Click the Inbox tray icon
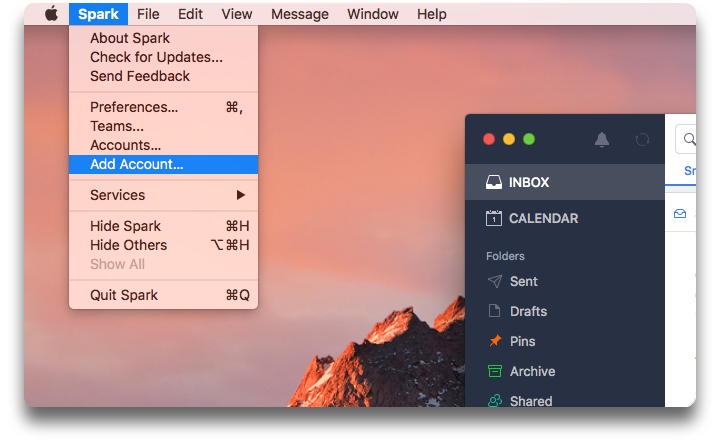 (494, 182)
